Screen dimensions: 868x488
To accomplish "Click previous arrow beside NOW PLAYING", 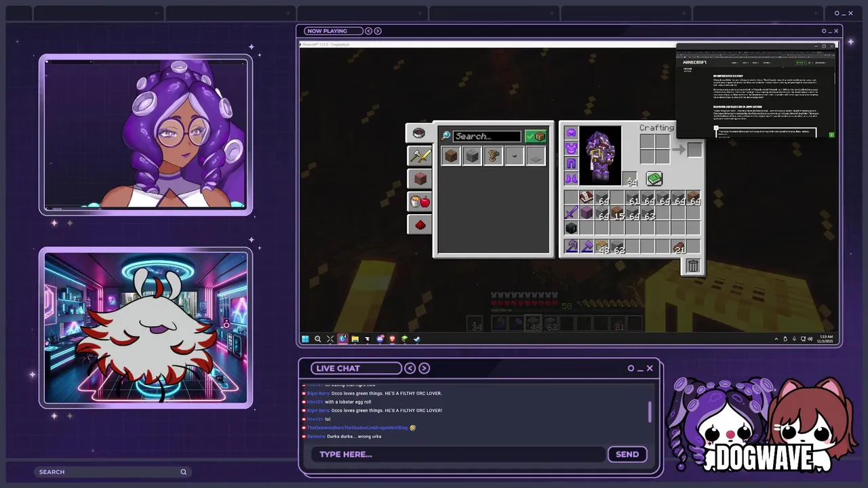I will coord(368,30).
